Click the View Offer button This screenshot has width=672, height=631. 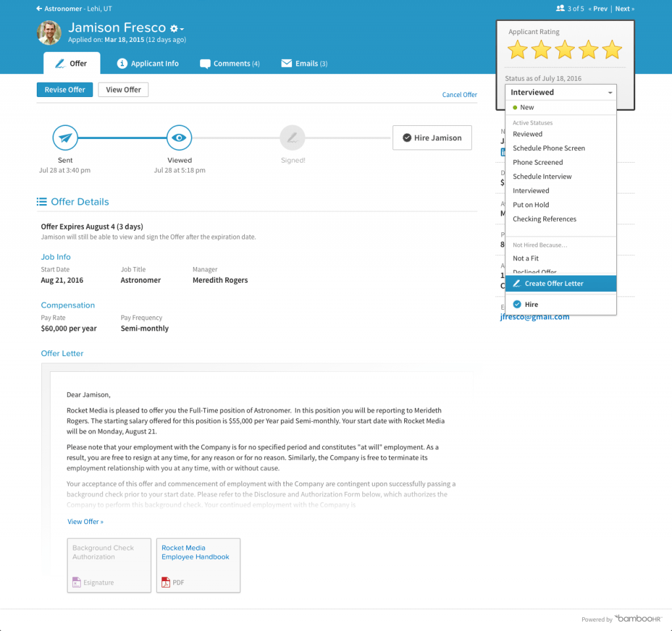click(123, 89)
